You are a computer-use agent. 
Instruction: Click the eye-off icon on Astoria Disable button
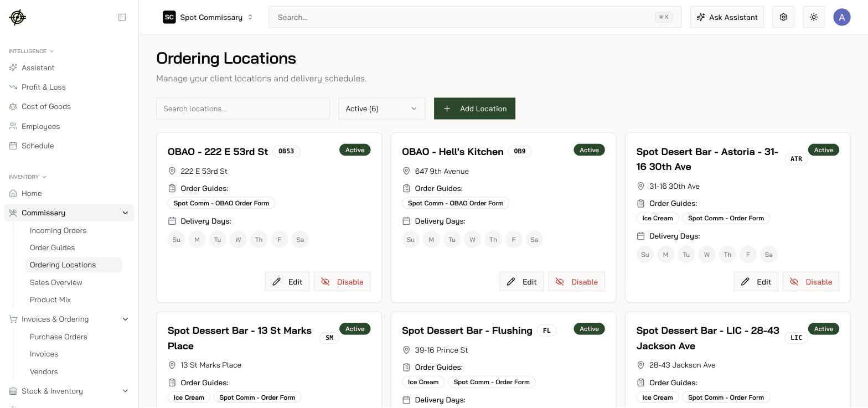tap(794, 282)
